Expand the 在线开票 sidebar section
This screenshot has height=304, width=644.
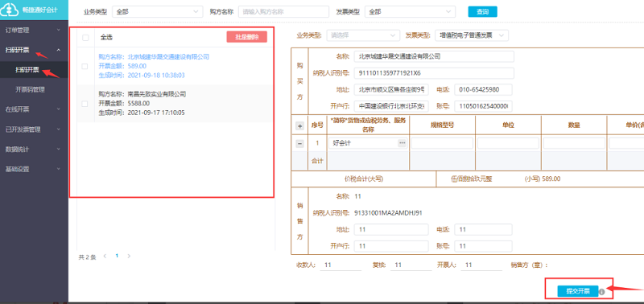pyautogui.click(x=34, y=109)
